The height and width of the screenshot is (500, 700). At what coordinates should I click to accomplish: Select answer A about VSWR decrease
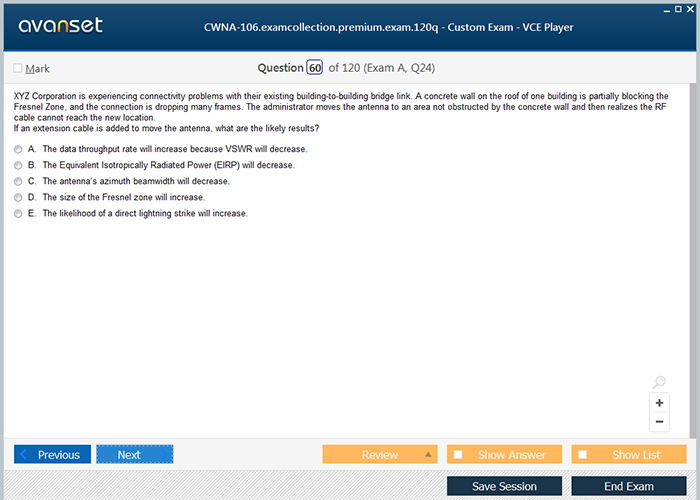point(19,149)
